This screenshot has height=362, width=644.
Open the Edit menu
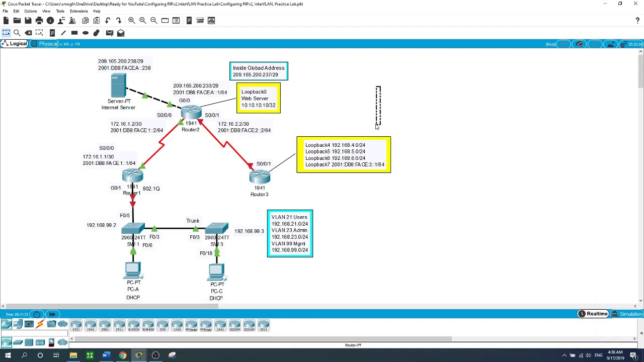click(x=16, y=11)
